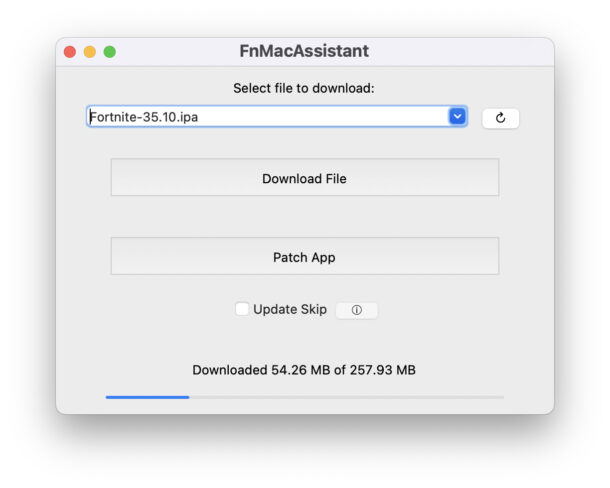610x488 pixels.
Task: Click empty title bar area right of title
Action: click(460, 51)
